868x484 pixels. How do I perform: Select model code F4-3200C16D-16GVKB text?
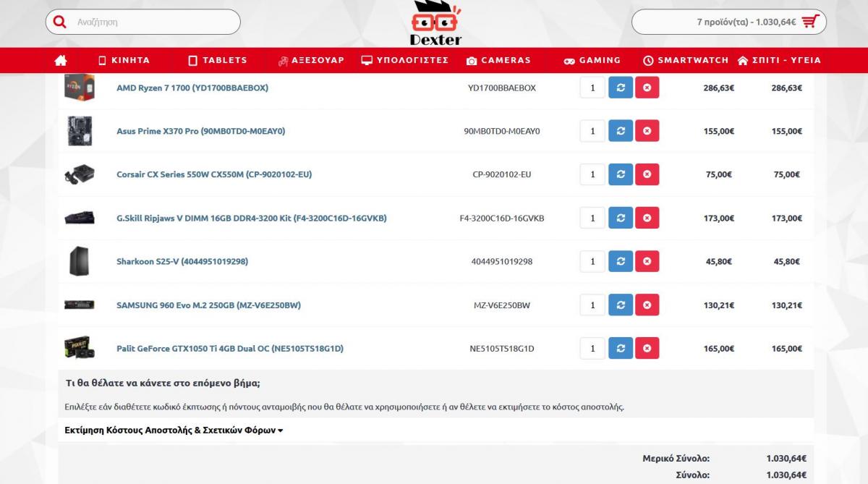pyautogui.click(x=502, y=218)
